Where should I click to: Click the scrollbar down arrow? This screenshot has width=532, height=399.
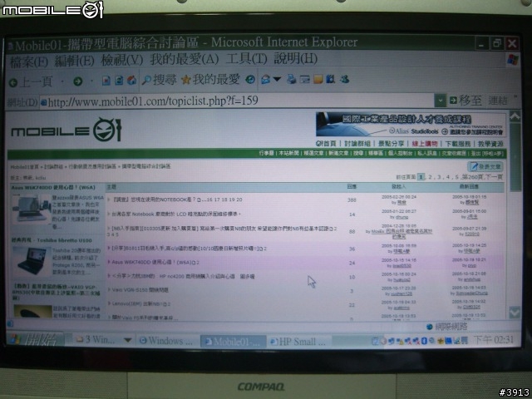(515, 313)
